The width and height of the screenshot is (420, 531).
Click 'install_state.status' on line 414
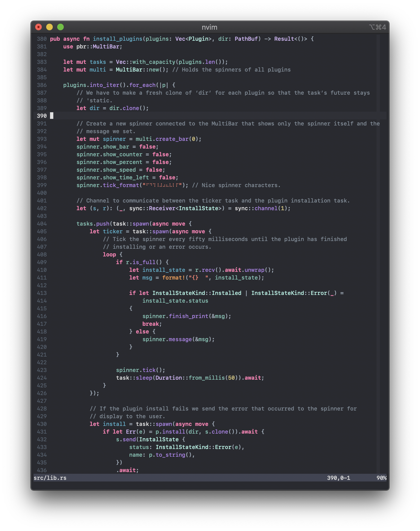(x=175, y=301)
